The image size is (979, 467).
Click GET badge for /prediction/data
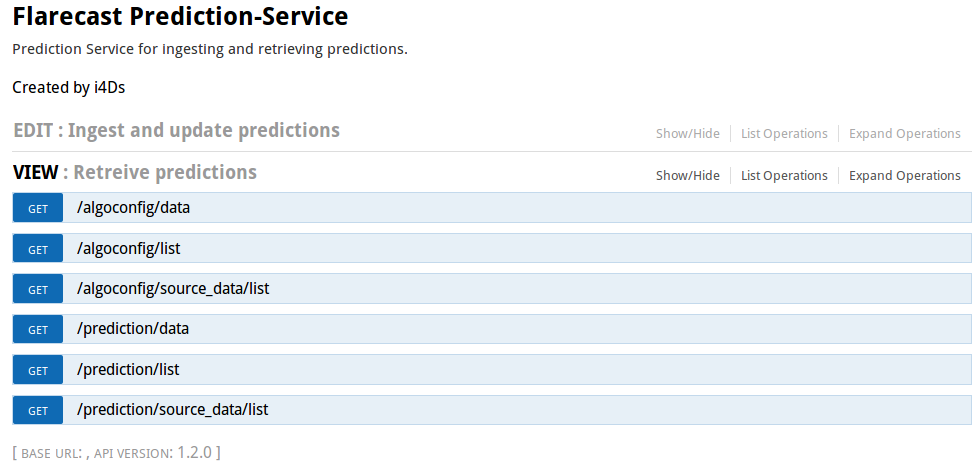(x=38, y=329)
